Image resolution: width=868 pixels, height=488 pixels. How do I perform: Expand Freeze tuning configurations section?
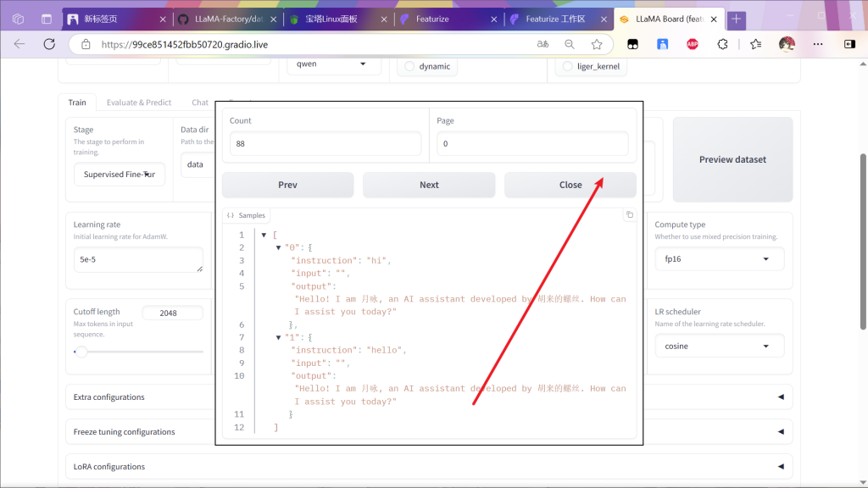tap(429, 431)
